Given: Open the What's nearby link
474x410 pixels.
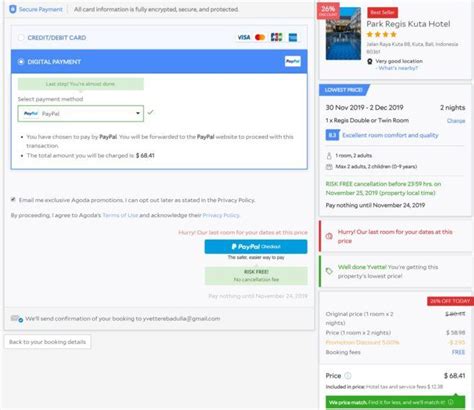Looking at the screenshot, I should click(398, 68).
